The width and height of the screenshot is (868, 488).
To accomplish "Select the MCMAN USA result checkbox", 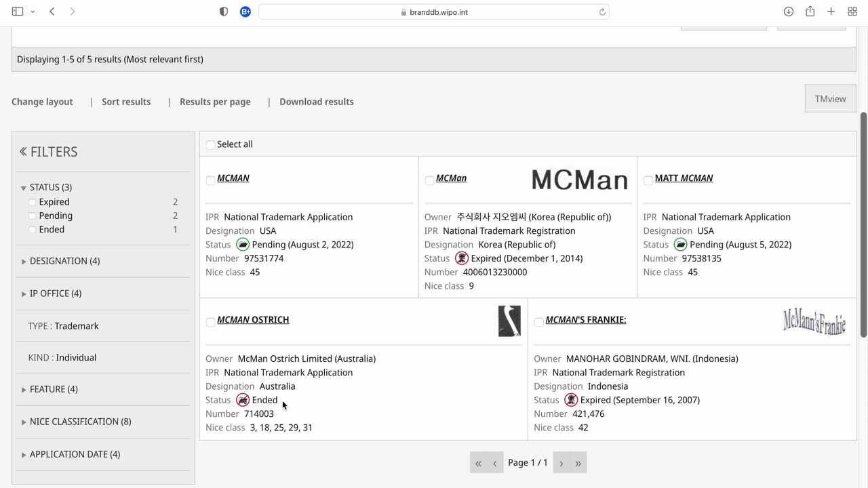I will 210,180.
